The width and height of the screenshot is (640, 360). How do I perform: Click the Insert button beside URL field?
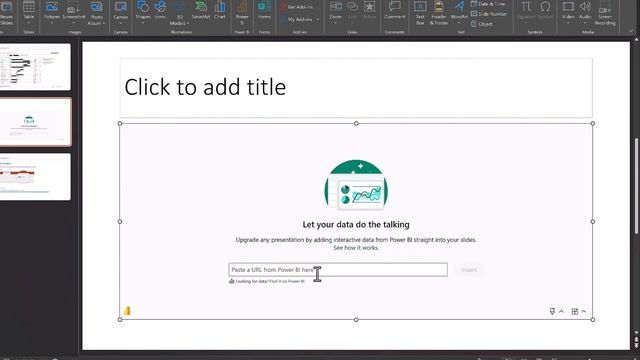click(469, 270)
